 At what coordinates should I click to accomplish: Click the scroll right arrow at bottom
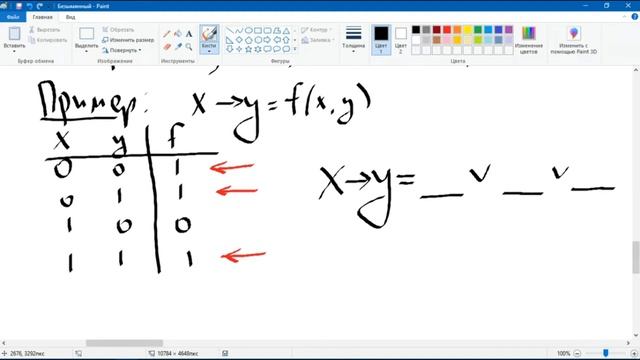tap(628, 343)
